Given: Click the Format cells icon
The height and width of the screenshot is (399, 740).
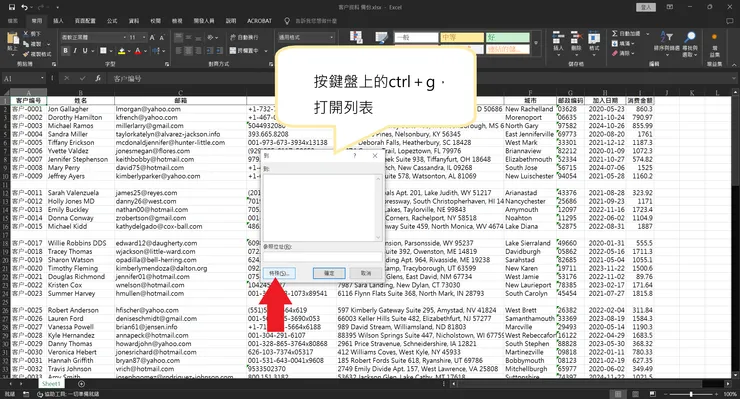Looking at the screenshot, I should click(594, 38).
